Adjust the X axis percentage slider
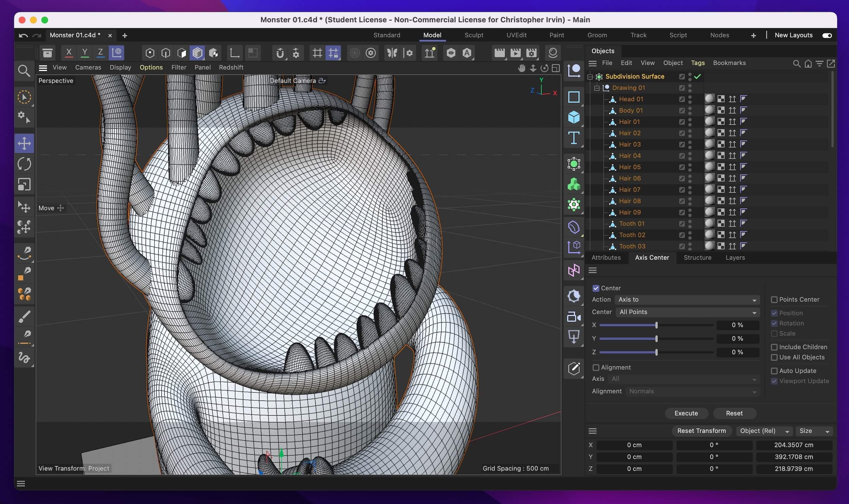849x504 pixels. [656, 325]
